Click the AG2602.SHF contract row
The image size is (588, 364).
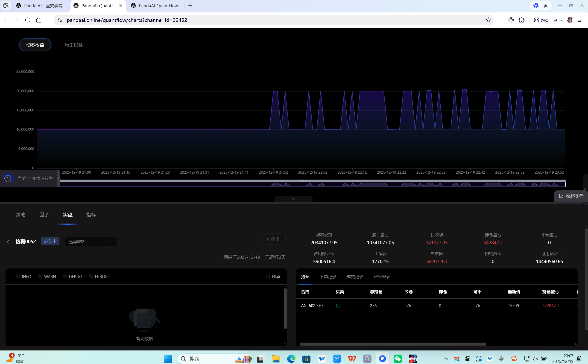[437, 306]
